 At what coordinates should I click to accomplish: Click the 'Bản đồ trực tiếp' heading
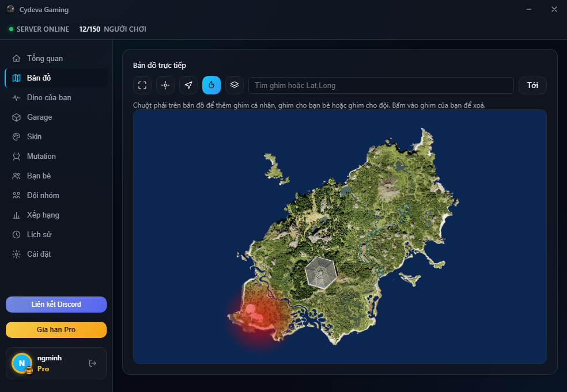point(160,66)
